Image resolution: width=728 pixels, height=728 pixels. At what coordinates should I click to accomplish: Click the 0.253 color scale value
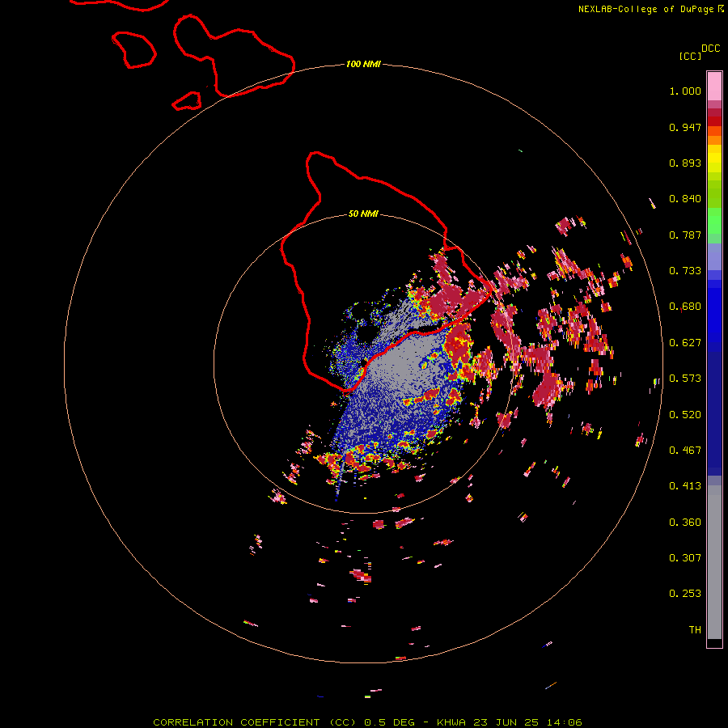click(685, 594)
